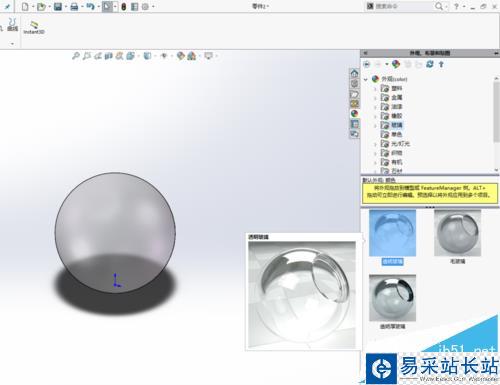Pin the appearances task pane
Screen dimensions: 500x385
[496, 53]
